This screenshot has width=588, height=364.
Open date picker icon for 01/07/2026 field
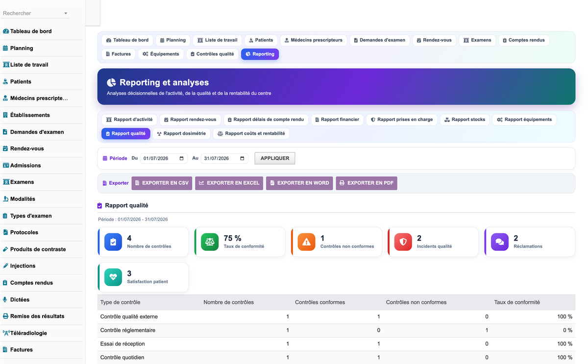click(182, 158)
